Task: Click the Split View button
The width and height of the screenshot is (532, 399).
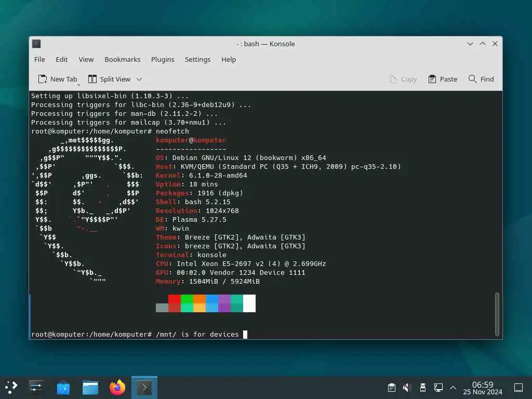Action: click(x=109, y=79)
